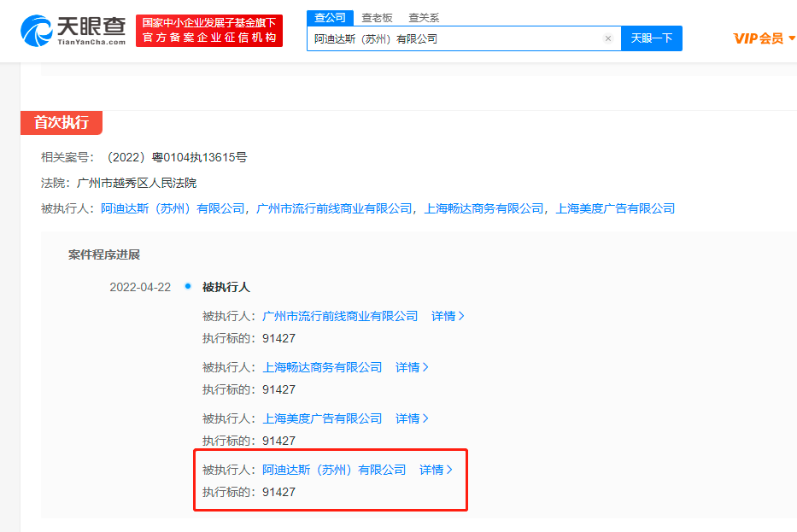This screenshot has height=532, width=797.
Task: Open 上海美度广告有限公司 link in header row
Action: click(615, 208)
